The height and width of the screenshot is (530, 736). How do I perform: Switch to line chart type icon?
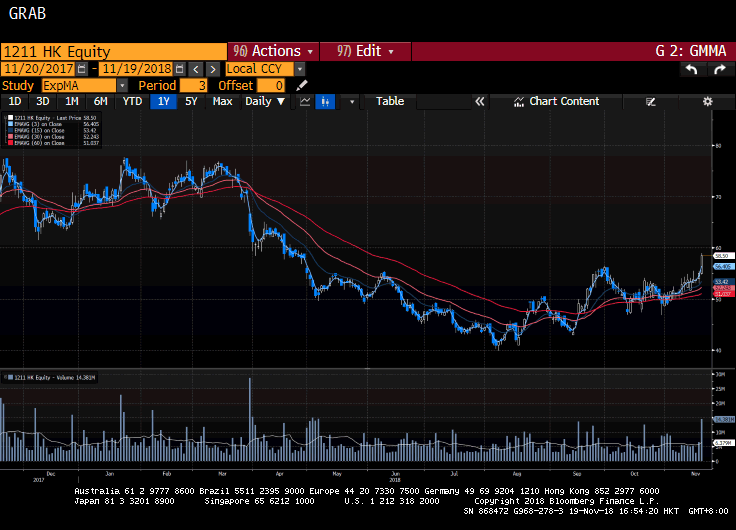pos(305,101)
